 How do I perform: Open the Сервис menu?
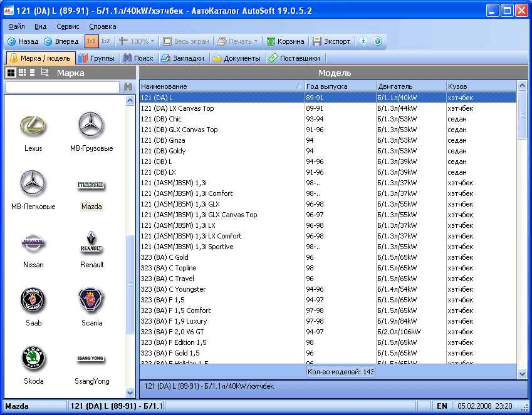coord(68,27)
